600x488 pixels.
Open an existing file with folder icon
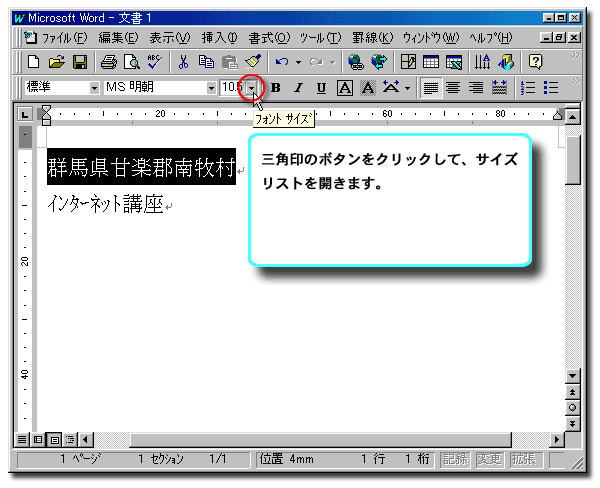(57, 62)
